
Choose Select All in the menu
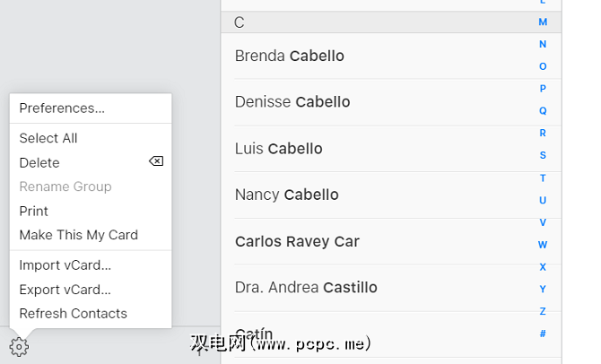(x=48, y=138)
